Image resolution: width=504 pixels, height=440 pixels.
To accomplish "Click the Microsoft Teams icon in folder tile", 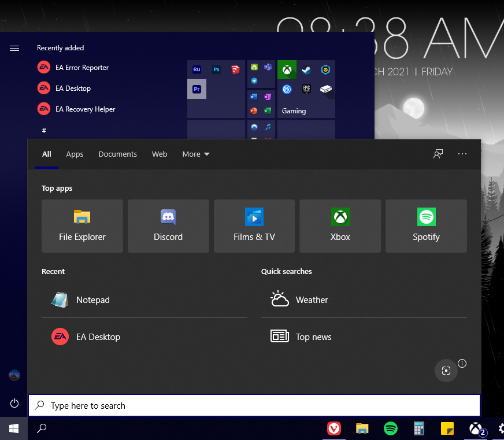I will coord(268,67).
